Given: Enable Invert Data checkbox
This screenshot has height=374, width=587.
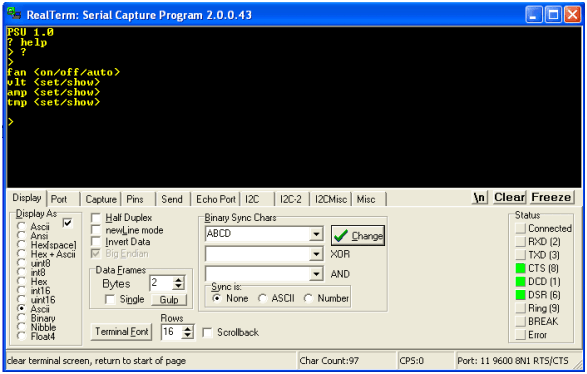Looking at the screenshot, I should (x=96, y=242).
